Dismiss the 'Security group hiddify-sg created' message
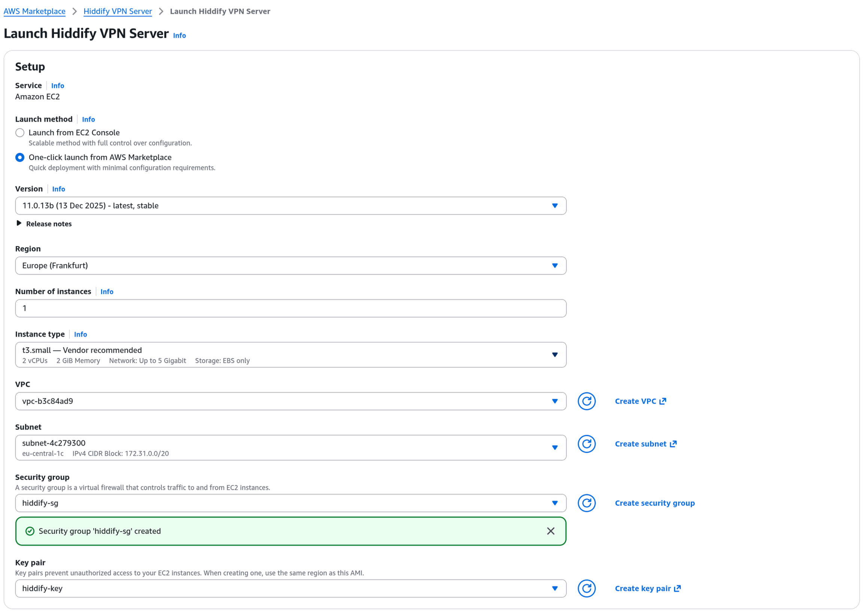 point(550,531)
